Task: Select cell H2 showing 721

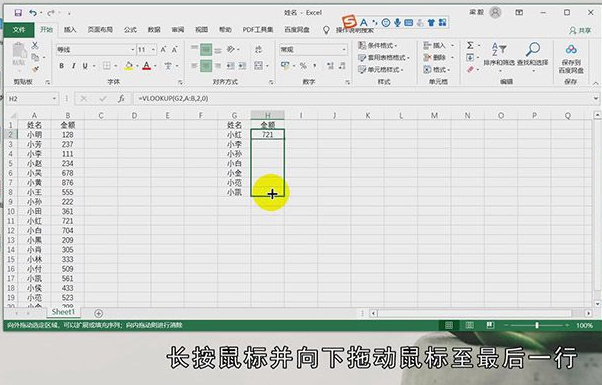Action: [268, 134]
